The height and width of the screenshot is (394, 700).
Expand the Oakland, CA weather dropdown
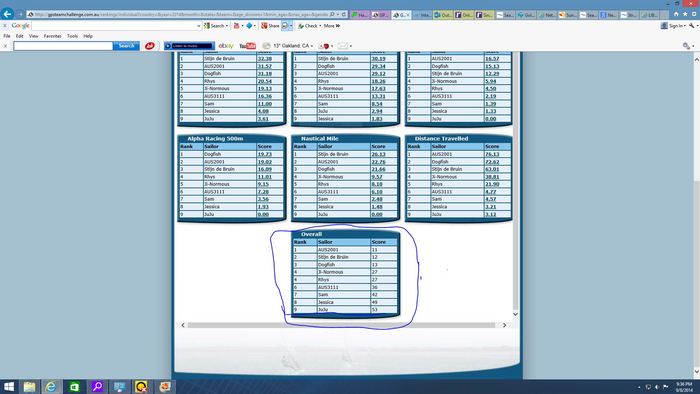[x=312, y=46]
